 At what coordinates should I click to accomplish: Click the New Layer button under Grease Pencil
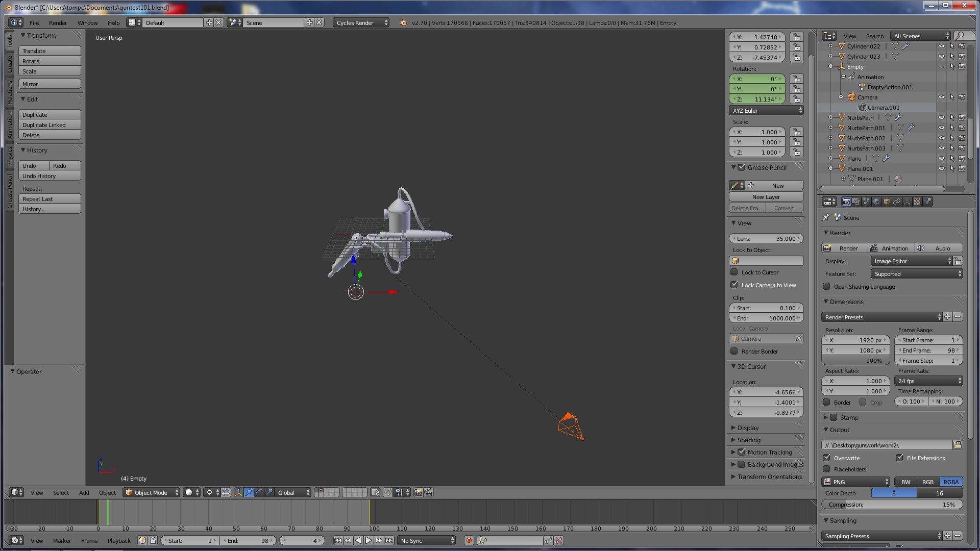[766, 196]
